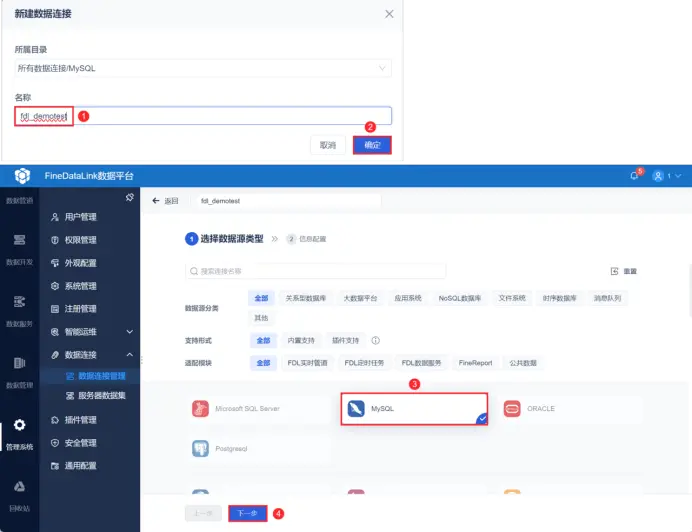Select 全部 in 适配模块 row
The width and height of the screenshot is (692, 532).
(x=263, y=363)
